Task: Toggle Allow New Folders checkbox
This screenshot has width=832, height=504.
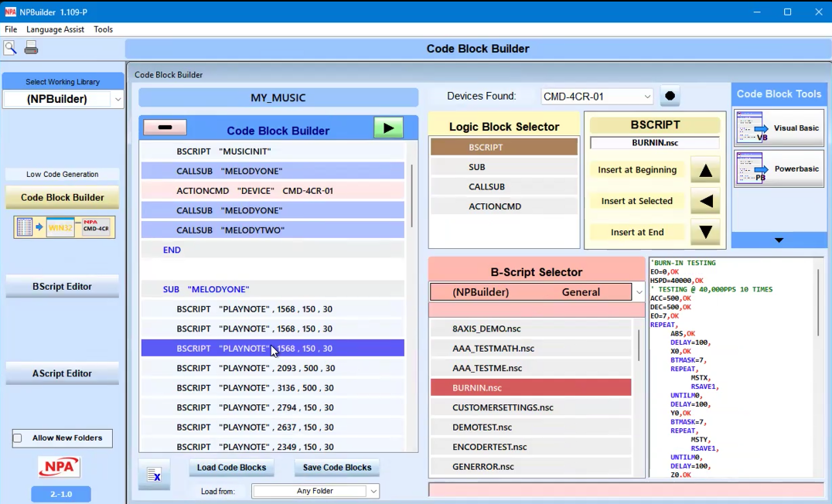Action: click(18, 438)
